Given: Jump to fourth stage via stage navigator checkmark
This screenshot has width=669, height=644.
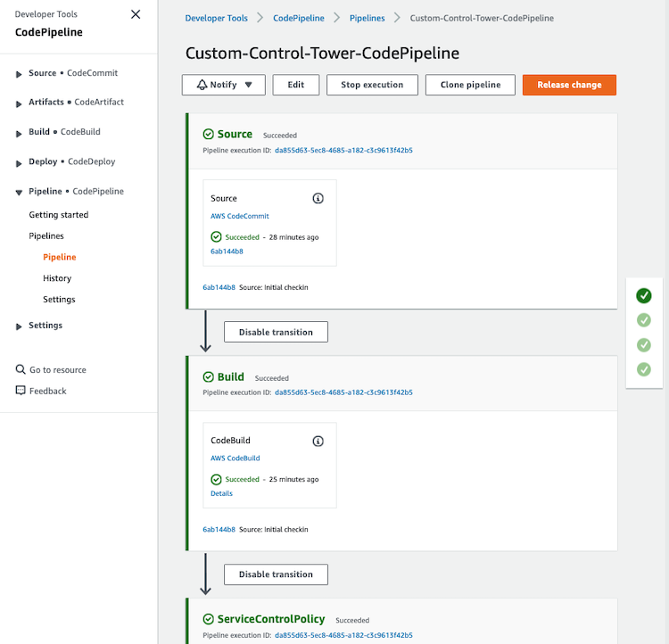Looking at the screenshot, I should tap(643, 369).
